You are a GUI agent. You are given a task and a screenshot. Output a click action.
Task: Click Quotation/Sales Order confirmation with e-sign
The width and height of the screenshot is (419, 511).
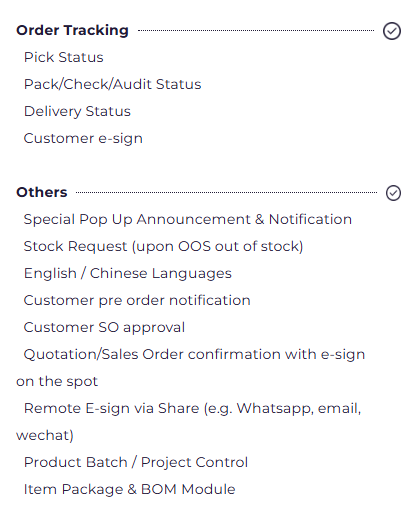194,355
